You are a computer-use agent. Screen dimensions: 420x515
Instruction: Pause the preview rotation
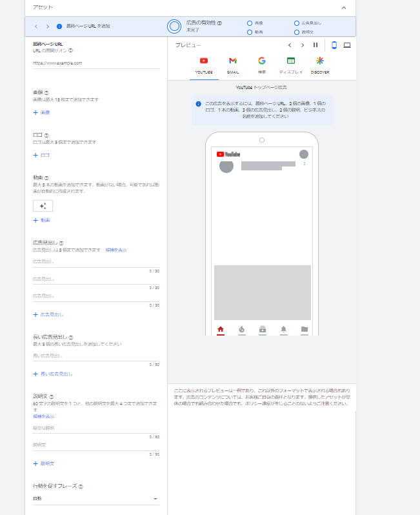click(x=315, y=45)
